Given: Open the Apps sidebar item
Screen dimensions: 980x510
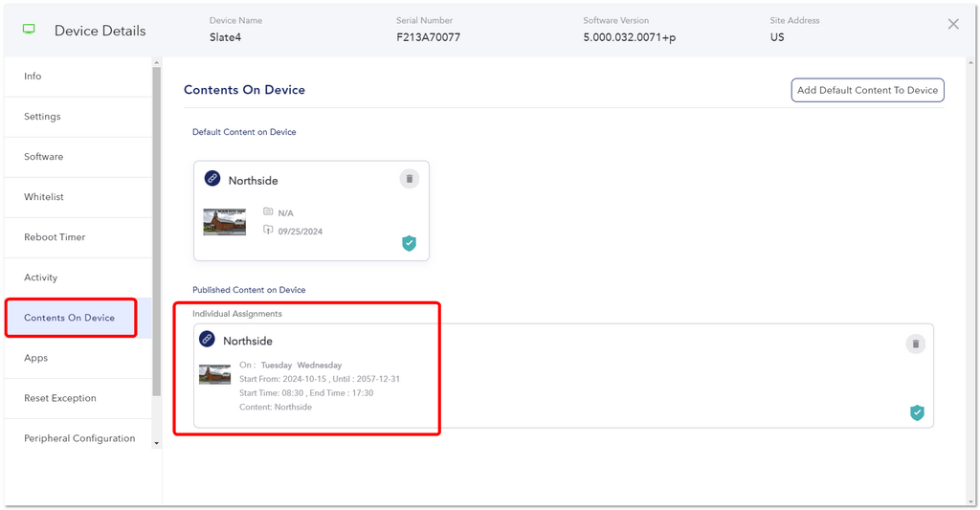Looking at the screenshot, I should pyautogui.click(x=78, y=358).
